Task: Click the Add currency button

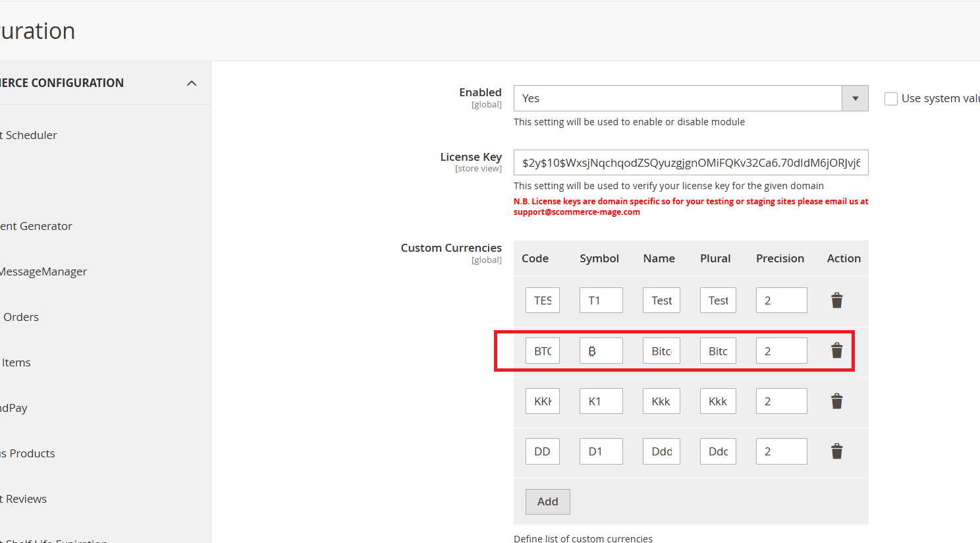Action: (547, 501)
